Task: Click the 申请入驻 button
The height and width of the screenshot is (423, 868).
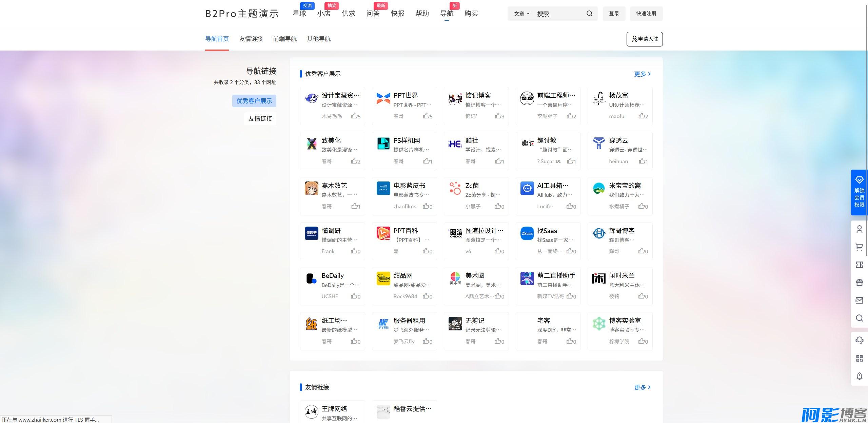Action: coord(644,39)
